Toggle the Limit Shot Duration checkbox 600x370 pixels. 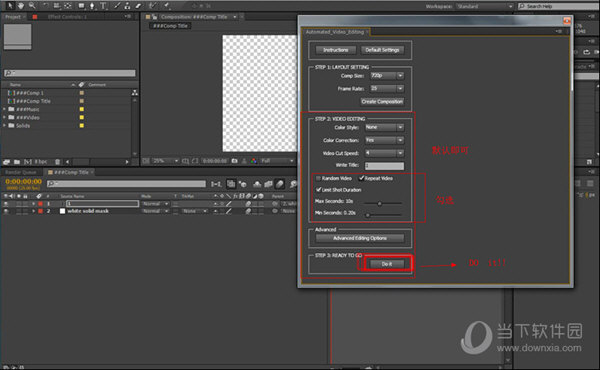coord(318,190)
